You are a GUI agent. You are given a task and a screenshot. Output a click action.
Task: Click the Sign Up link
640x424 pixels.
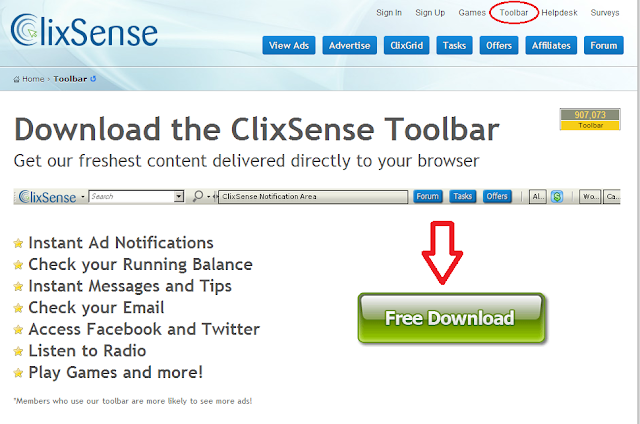pyautogui.click(x=430, y=13)
